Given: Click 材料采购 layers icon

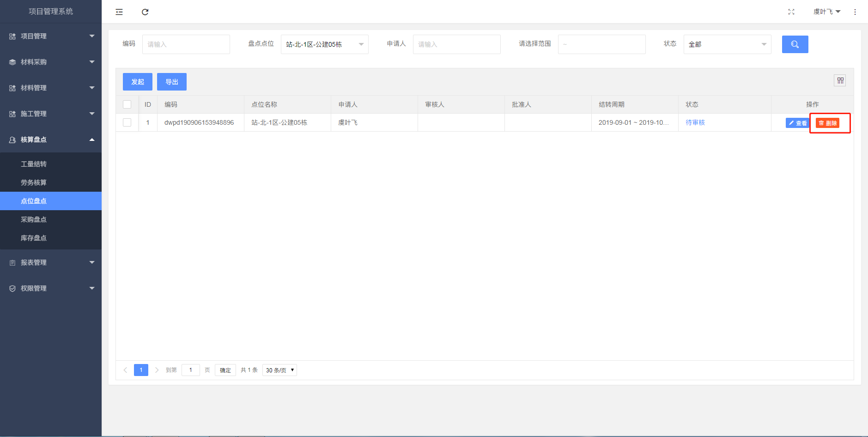Looking at the screenshot, I should [12, 62].
